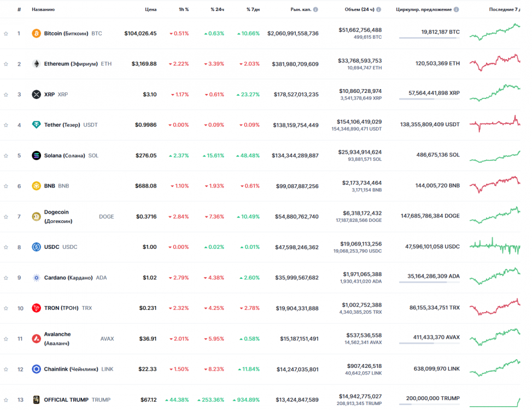The height and width of the screenshot is (410, 532).
Task: Open the Solana 7-day sparkline chart
Action: point(494,156)
